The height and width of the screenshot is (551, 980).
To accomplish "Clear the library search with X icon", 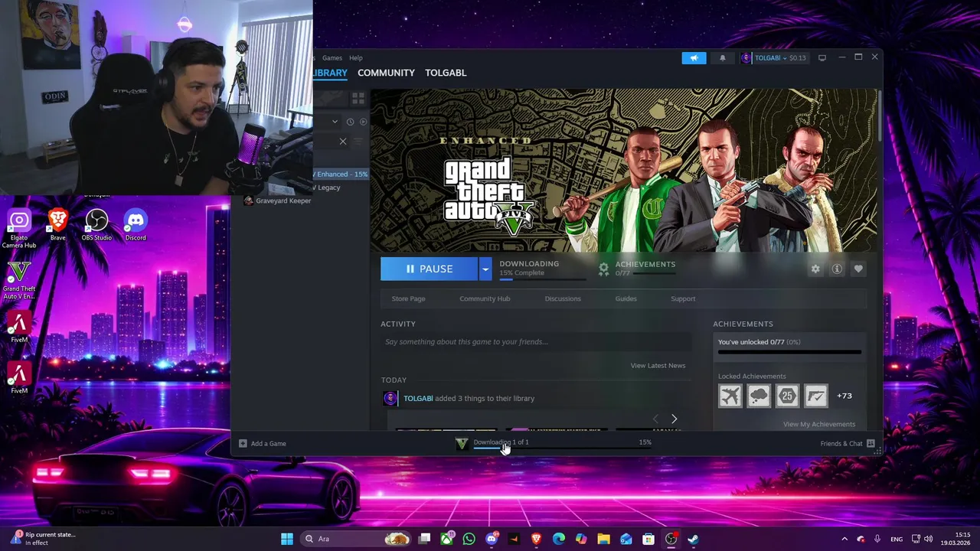I will pos(343,141).
